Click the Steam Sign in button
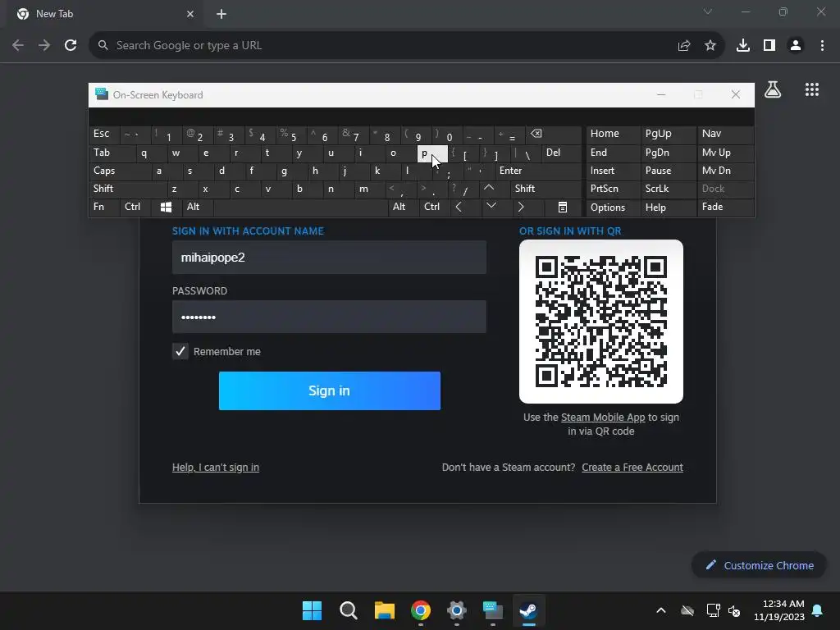840x630 pixels. click(330, 390)
